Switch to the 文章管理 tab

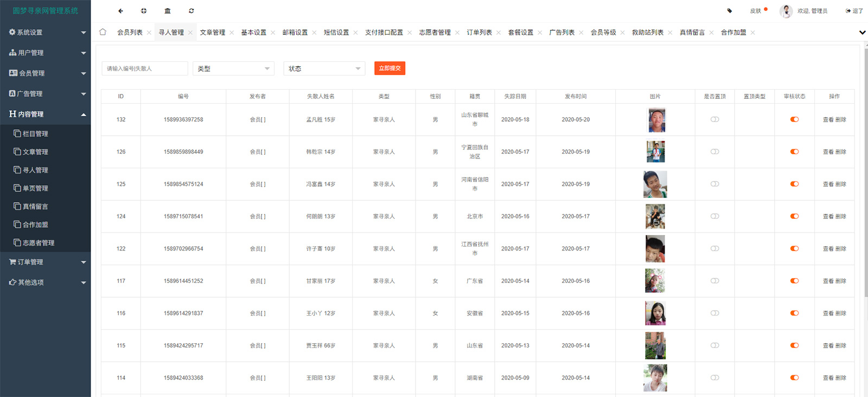pyautogui.click(x=212, y=33)
